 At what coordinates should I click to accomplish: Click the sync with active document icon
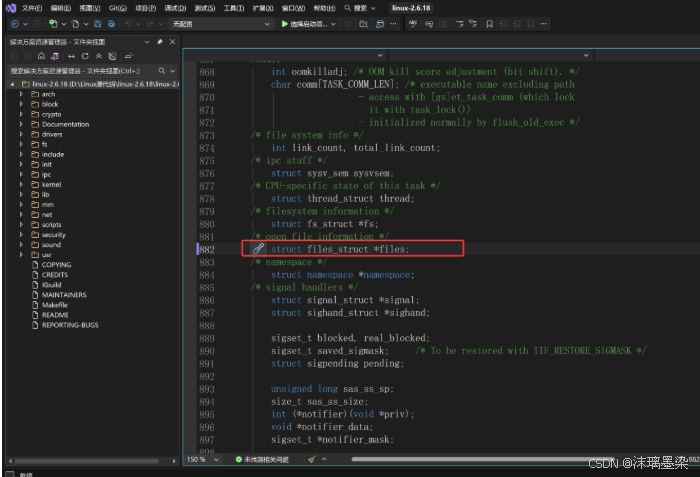click(71, 56)
